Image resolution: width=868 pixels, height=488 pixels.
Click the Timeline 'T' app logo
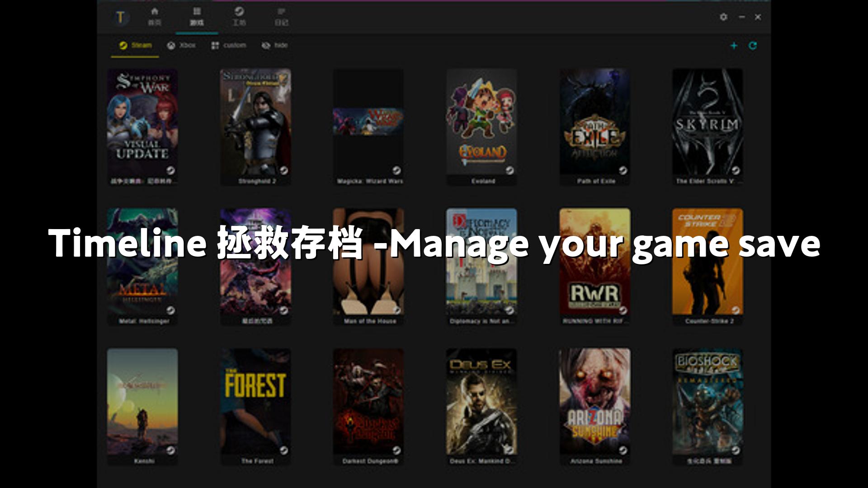tap(120, 17)
